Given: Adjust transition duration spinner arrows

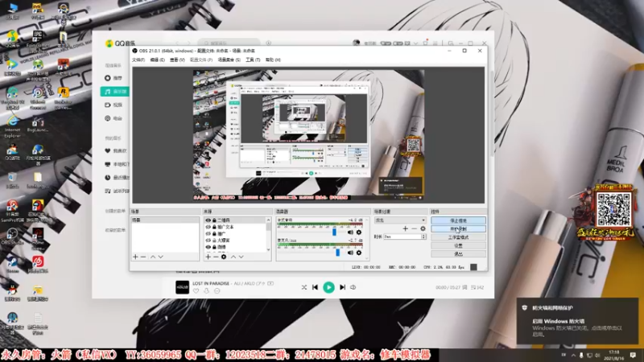Looking at the screenshot, I should click(x=423, y=237).
